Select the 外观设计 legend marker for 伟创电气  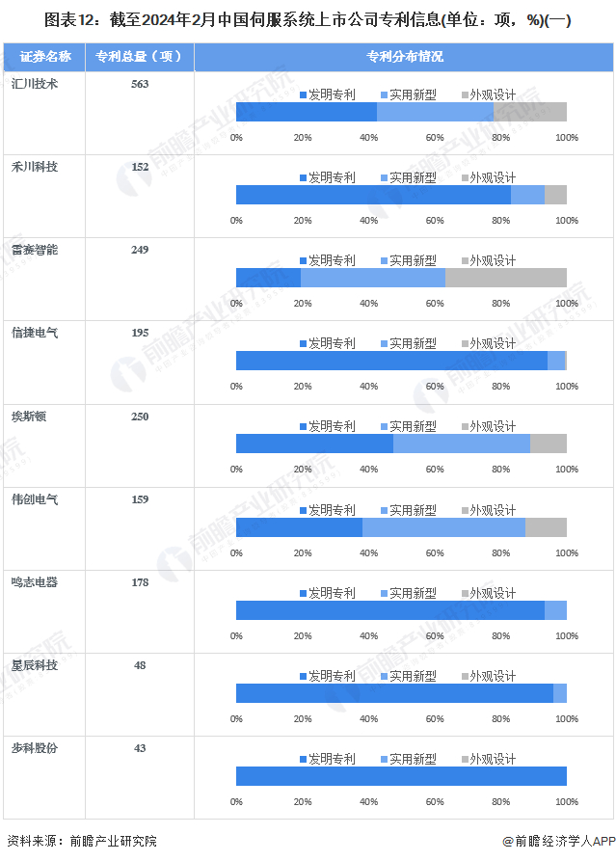[x=466, y=510]
